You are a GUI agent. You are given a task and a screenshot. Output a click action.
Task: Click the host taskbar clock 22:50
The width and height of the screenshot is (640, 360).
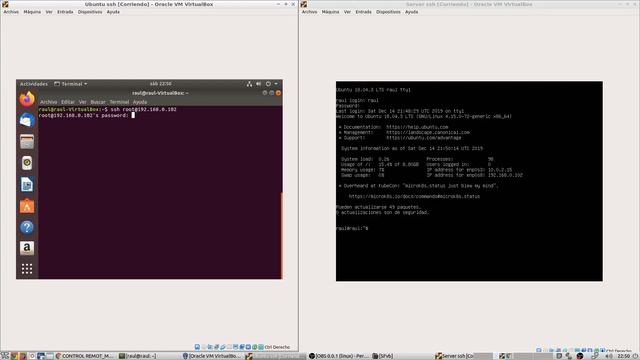[x=624, y=356]
